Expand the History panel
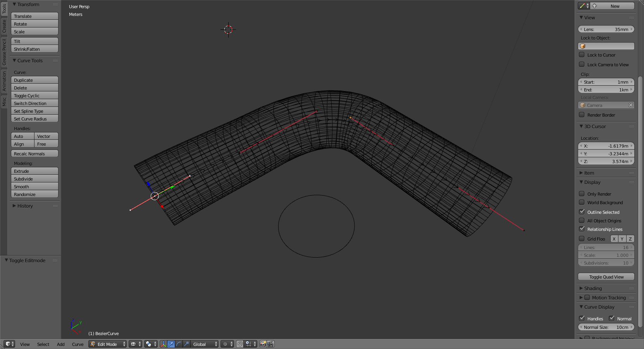 [x=14, y=206]
